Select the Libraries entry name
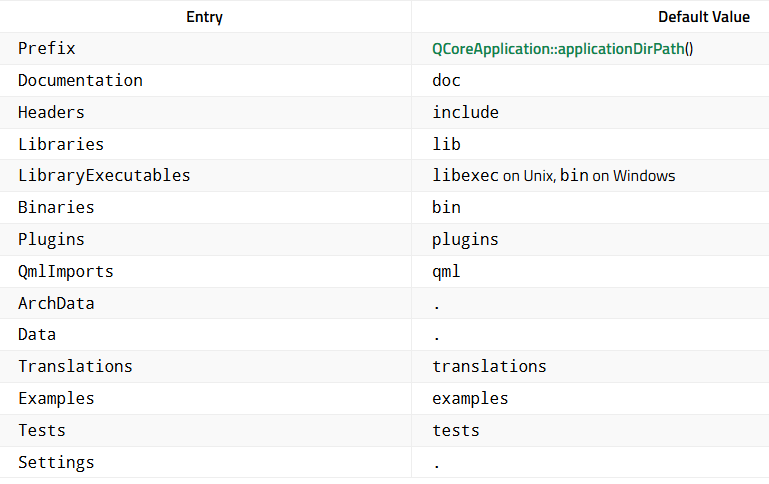 click(x=61, y=144)
